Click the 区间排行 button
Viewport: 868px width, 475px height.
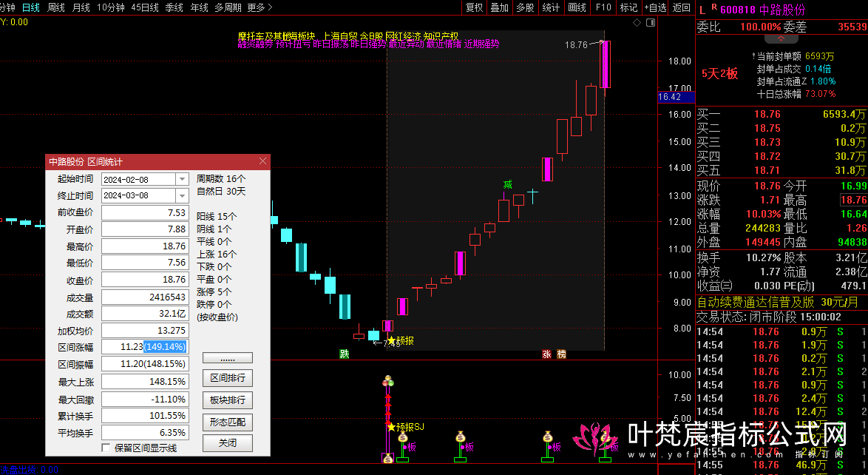(x=228, y=378)
